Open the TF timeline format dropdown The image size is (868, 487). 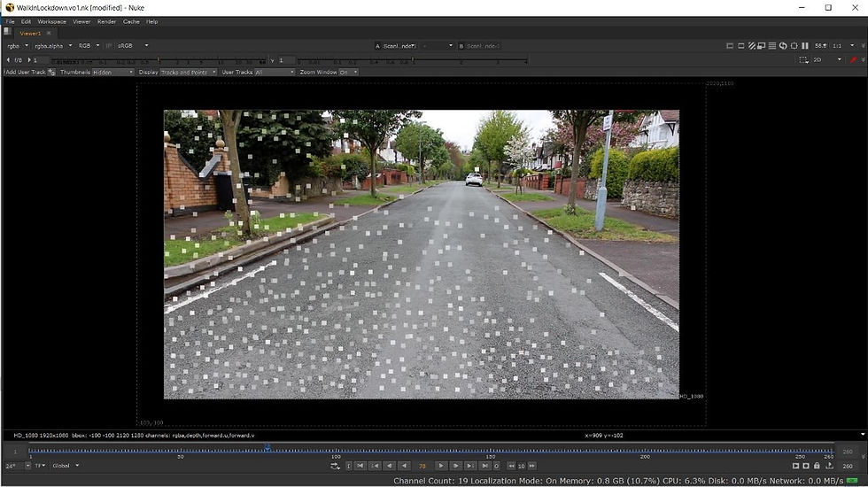[41, 466]
